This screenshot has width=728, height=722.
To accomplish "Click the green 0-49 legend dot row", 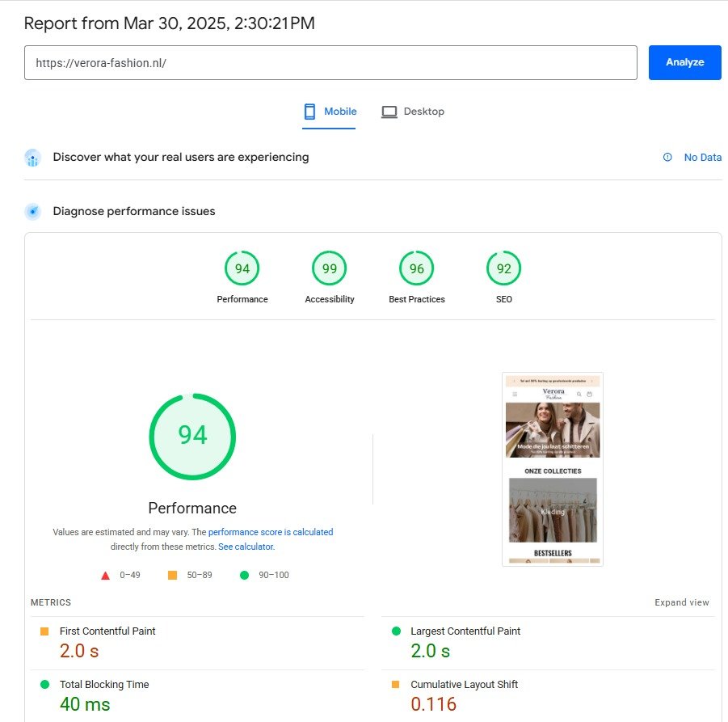I will coord(105,575).
